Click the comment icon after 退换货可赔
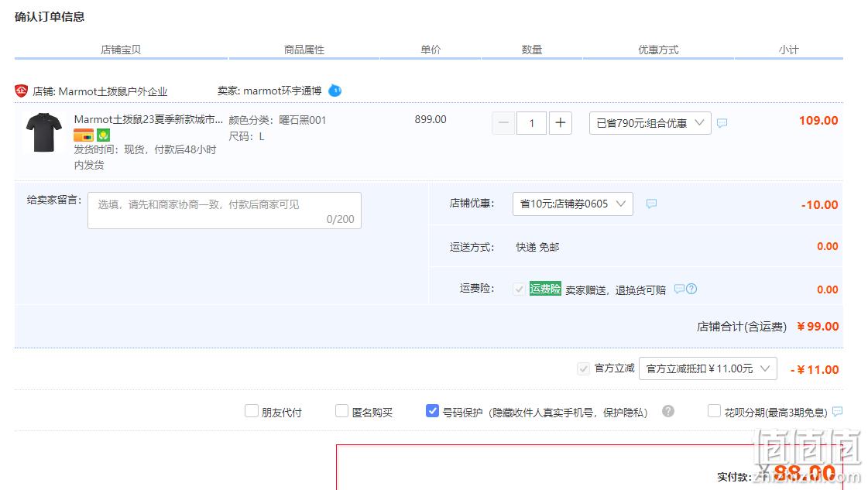868x490 pixels. (x=678, y=289)
